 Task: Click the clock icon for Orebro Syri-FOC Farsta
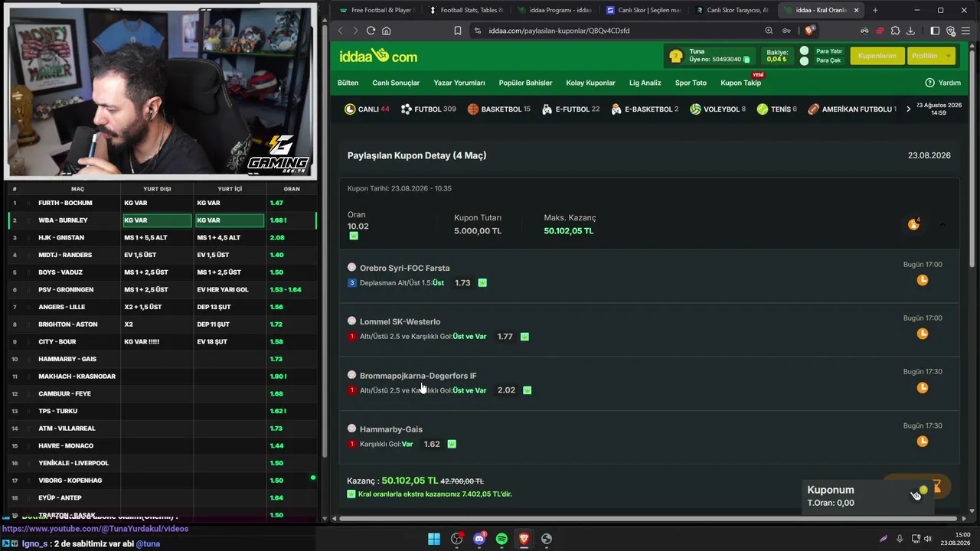923,280
